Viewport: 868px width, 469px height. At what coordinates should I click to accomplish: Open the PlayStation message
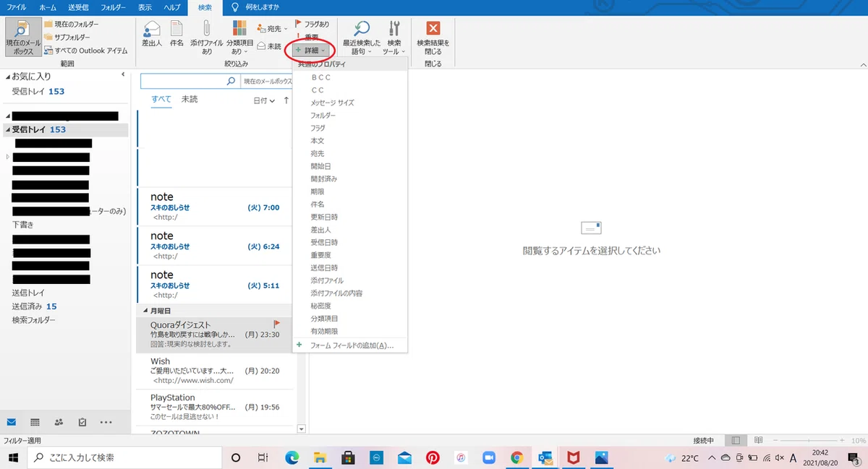click(216, 407)
